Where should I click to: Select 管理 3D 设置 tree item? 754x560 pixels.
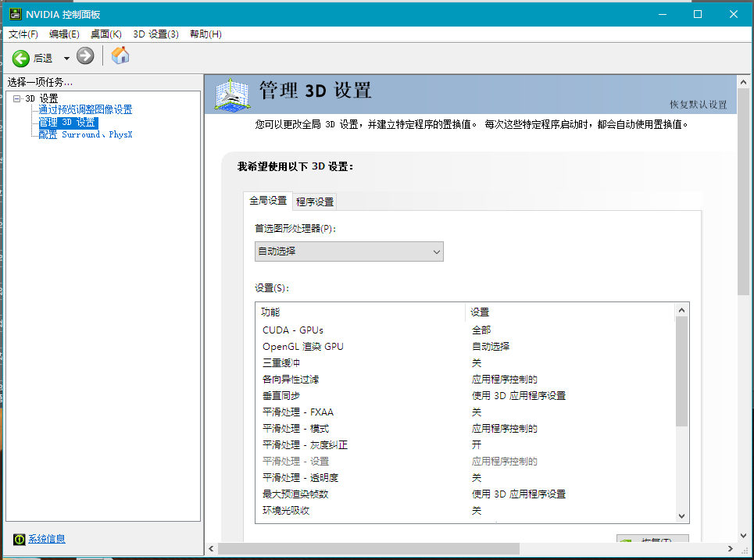click(x=68, y=123)
